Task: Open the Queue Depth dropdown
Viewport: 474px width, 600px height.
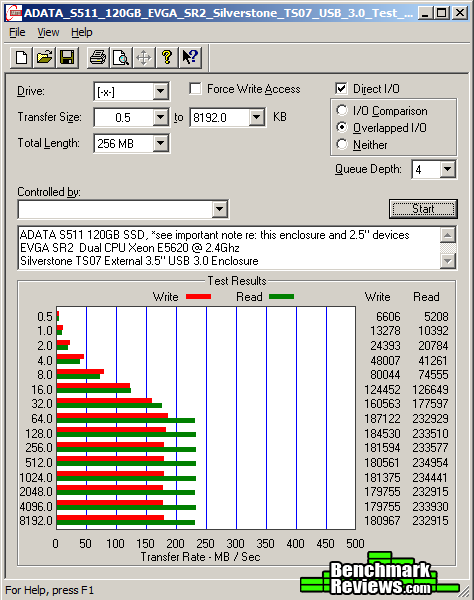Action: tap(448, 169)
